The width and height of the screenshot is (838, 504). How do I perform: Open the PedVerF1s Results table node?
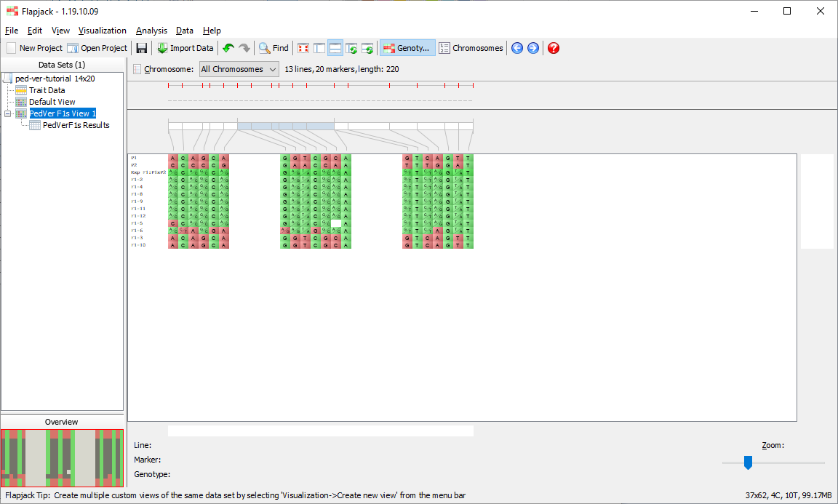point(76,125)
